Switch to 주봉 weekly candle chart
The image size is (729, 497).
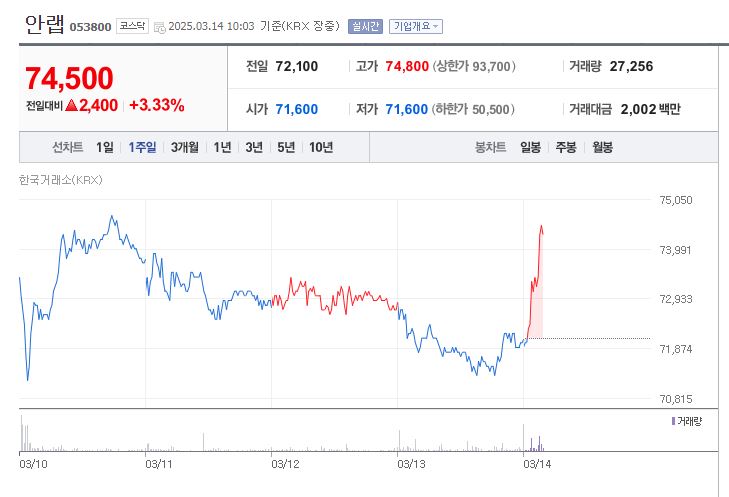tap(566, 147)
